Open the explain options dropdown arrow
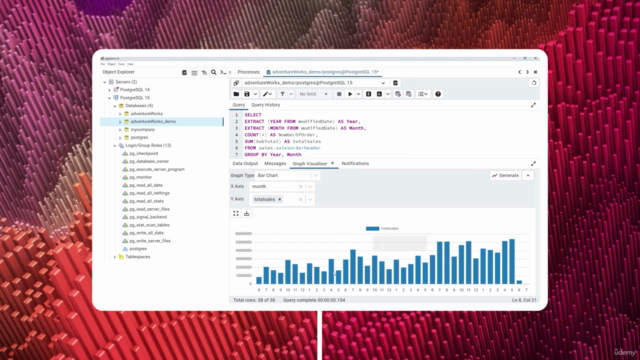640x360 pixels. pyautogui.click(x=388, y=94)
